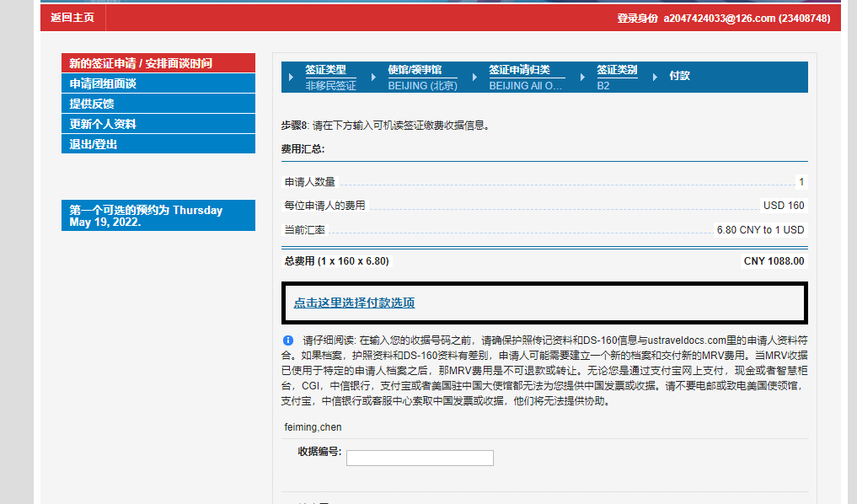
Task: Select the 签证申请归类 breadcrumb step
Action: [x=519, y=71]
